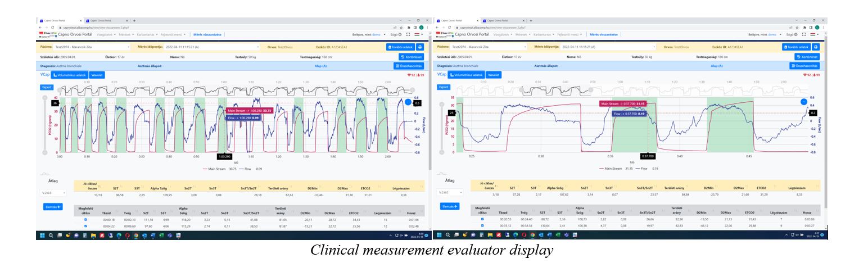Open the Vizsgálatok menu in left window
The height and width of the screenshot is (276, 868).
pyautogui.click(x=106, y=34)
